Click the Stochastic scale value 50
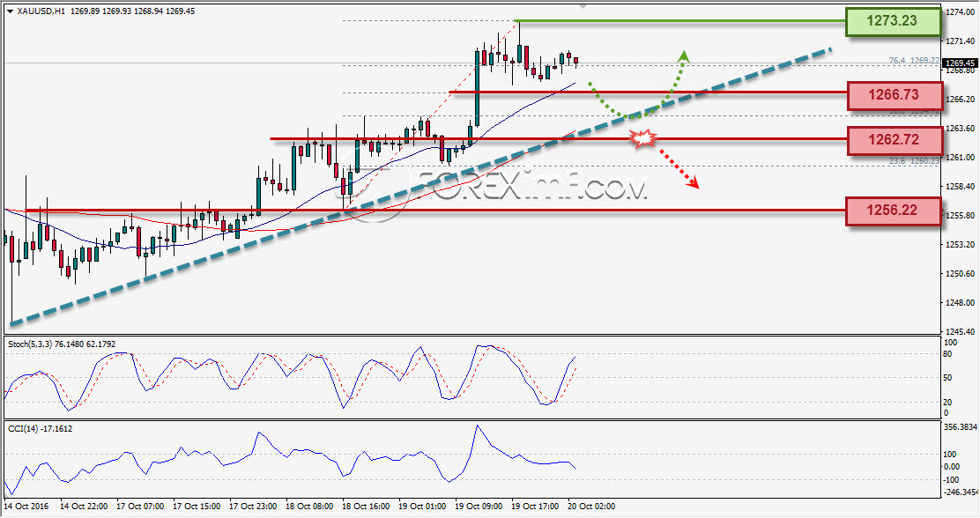Screen dimensions: 980x518 [x=947, y=378]
